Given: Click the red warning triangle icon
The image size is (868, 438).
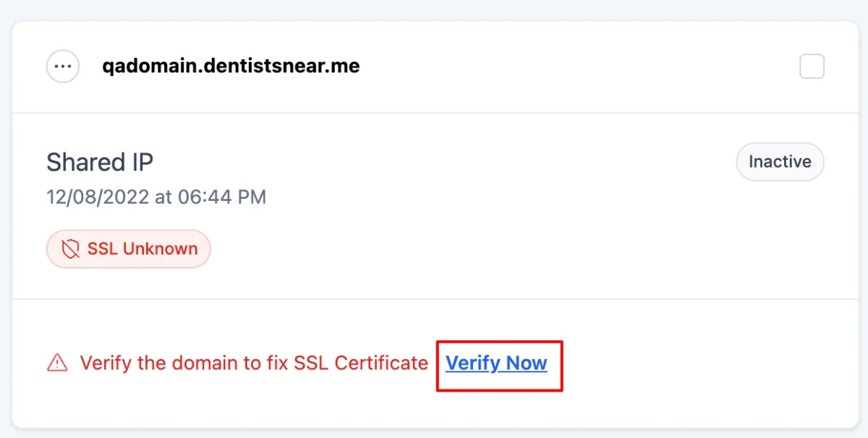Looking at the screenshot, I should (57, 363).
